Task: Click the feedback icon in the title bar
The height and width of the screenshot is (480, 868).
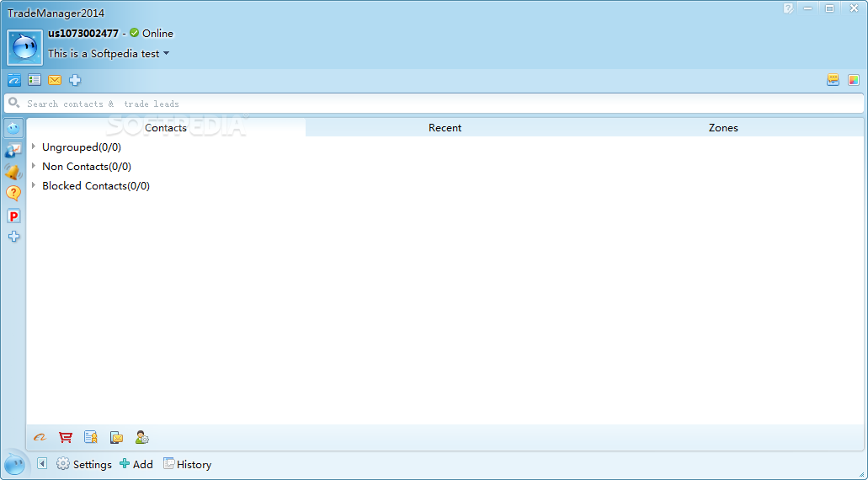Action: [x=788, y=8]
